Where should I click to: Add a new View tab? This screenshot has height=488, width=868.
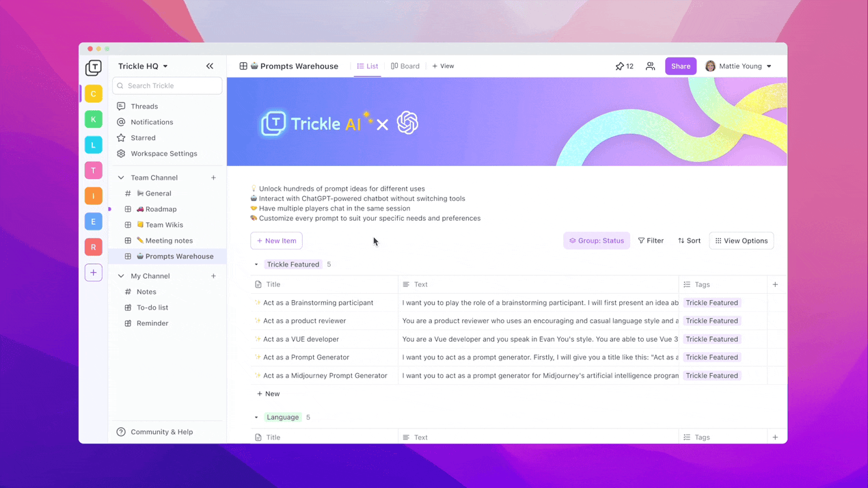tap(443, 66)
